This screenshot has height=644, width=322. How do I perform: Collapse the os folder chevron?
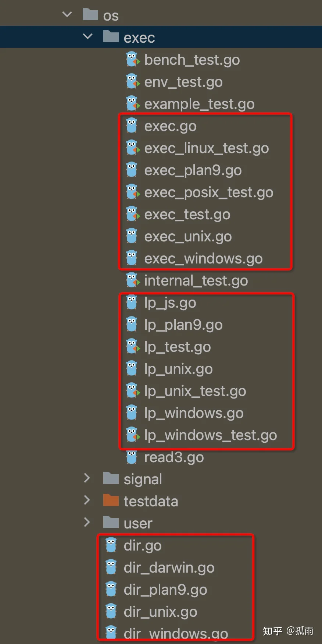(67, 15)
